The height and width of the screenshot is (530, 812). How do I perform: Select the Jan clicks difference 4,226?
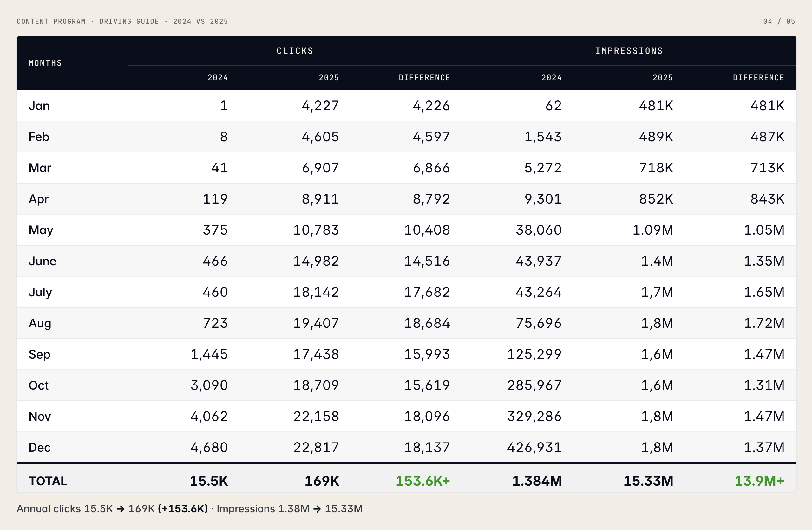coord(431,106)
